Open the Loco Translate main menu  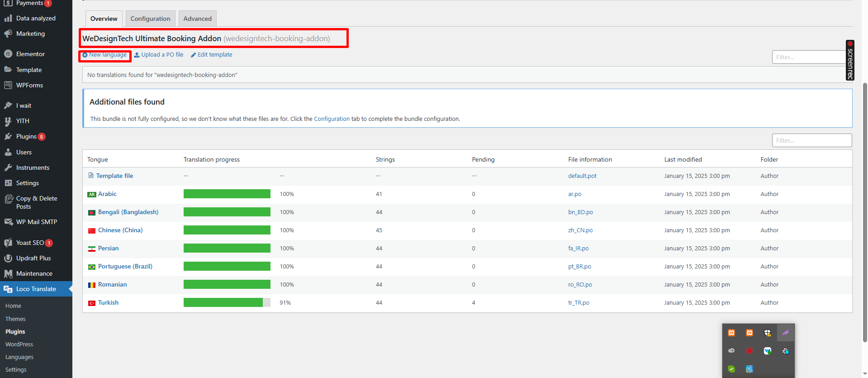click(36, 289)
